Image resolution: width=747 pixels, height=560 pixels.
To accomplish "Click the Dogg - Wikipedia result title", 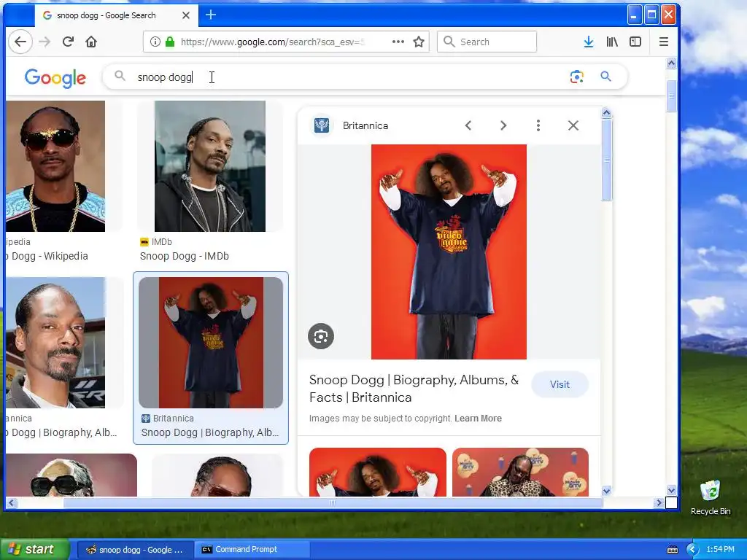I will pyautogui.click(x=47, y=256).
